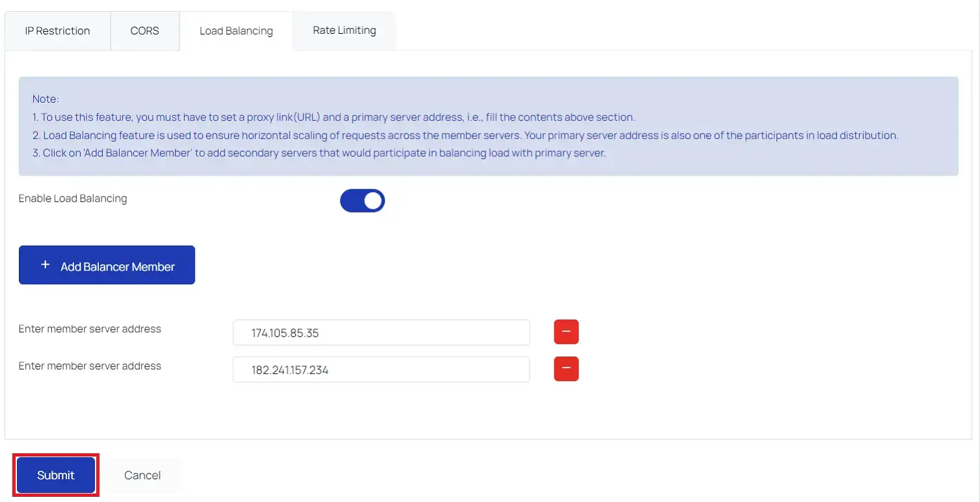The image size is (980, 502).
Task: Remove the 182.241.157.234 member server entry
Action: click(x=565, y=369)
